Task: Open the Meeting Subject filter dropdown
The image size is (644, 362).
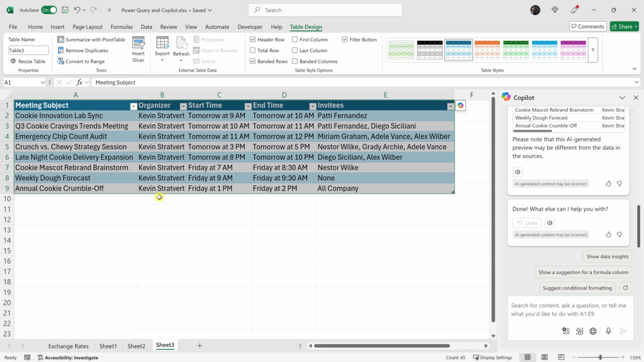Action: tap(133, 107)
